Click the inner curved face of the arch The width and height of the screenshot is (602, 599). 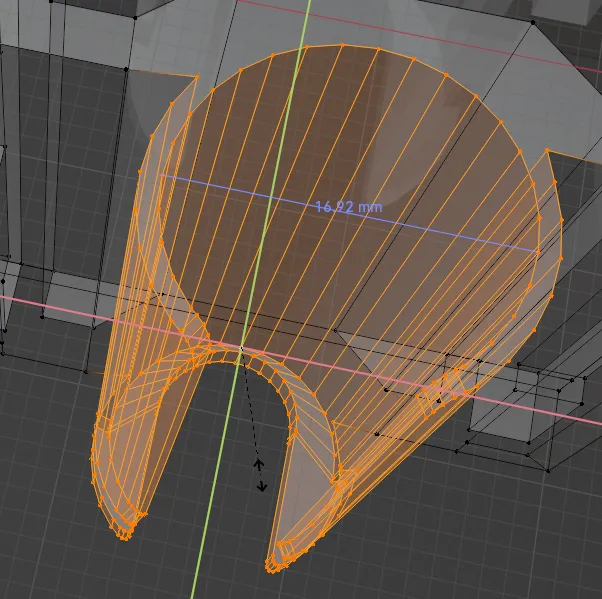coord(300,400)
